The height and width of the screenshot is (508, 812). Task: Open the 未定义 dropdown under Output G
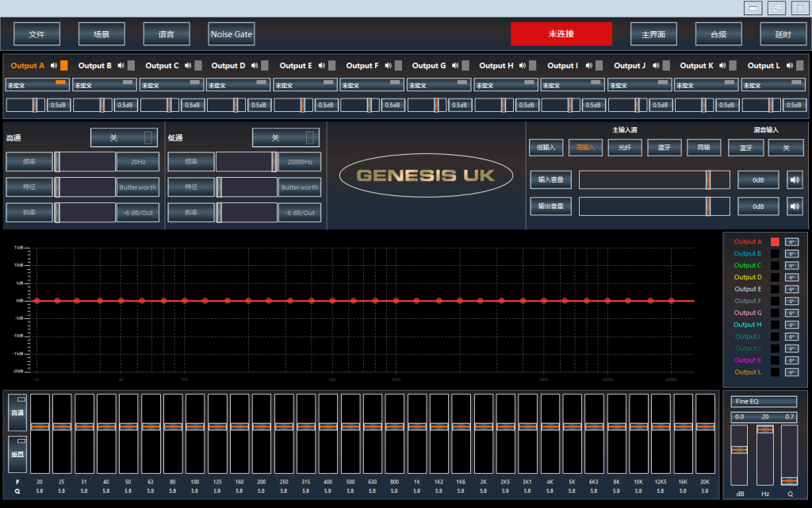[x=439, y=85]
